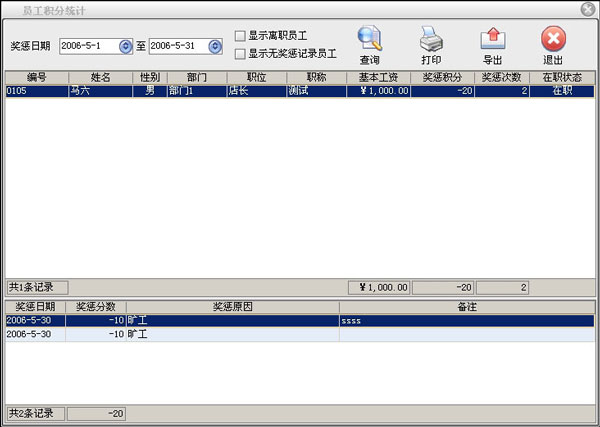This screenshot has width=600, height=427.
Task: Close the window using title bar X
Action: 587,8
